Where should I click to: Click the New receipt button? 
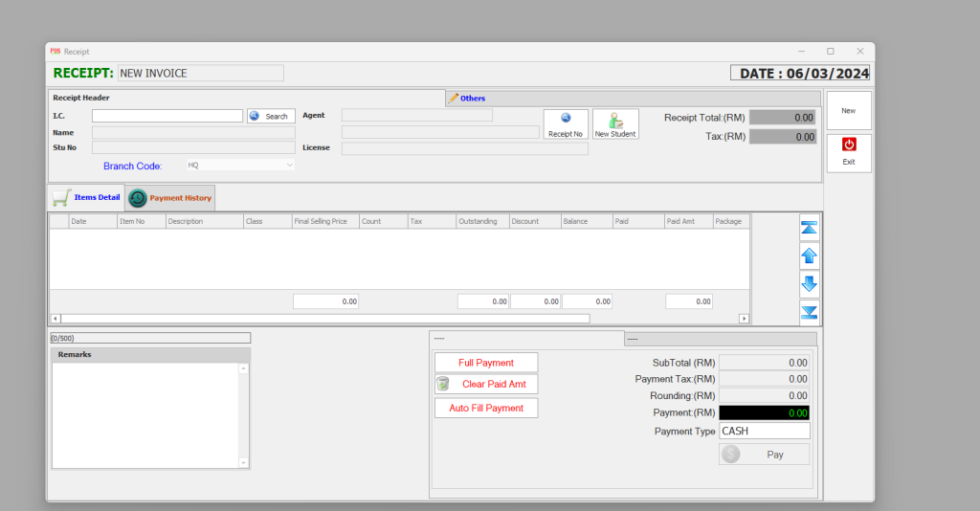[x=849, y=111]
